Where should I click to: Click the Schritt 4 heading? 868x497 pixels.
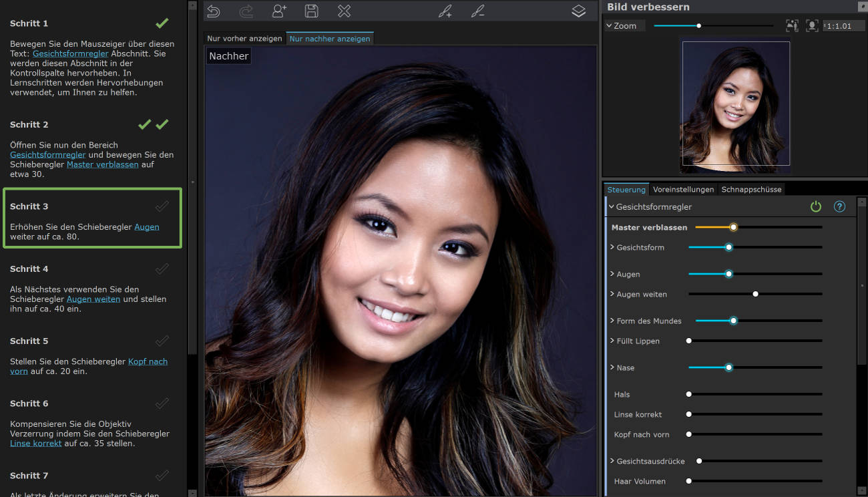click(x=29, y=269)
